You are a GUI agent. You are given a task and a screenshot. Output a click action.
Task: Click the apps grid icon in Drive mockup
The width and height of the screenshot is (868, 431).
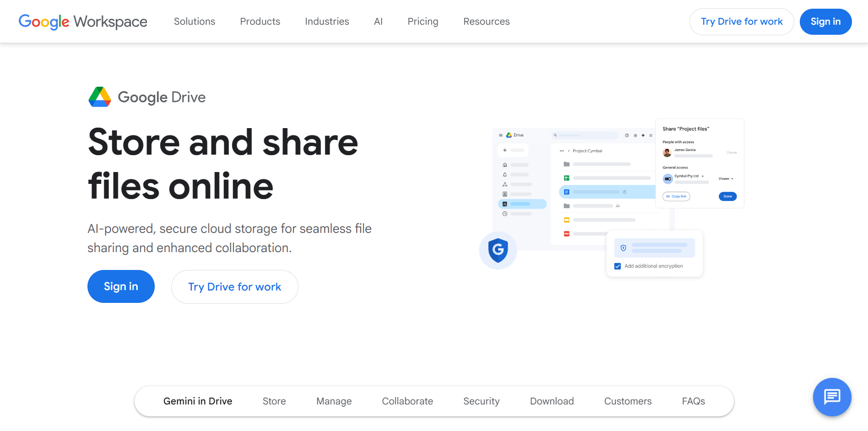pos(651,135)
